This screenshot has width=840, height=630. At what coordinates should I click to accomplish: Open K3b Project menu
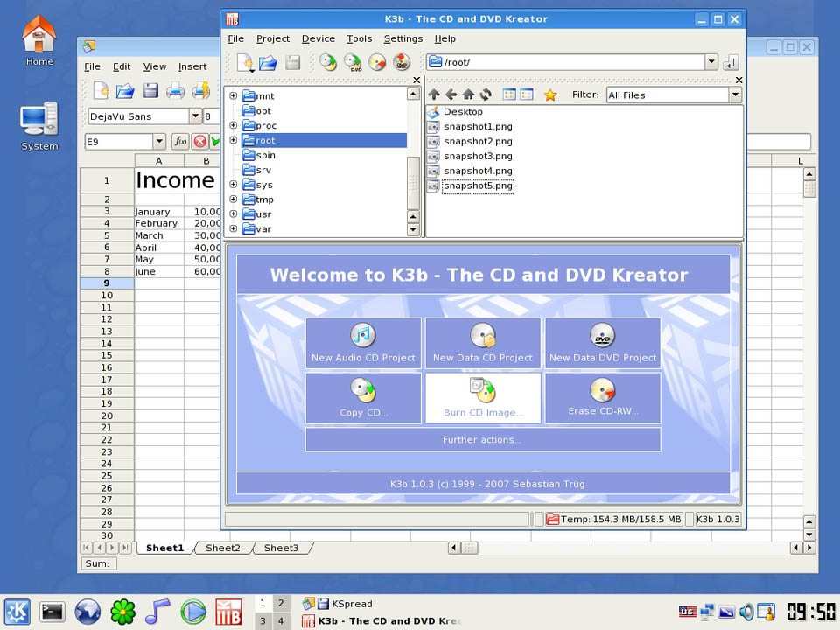pyautogui.click(x=273, y=38)
